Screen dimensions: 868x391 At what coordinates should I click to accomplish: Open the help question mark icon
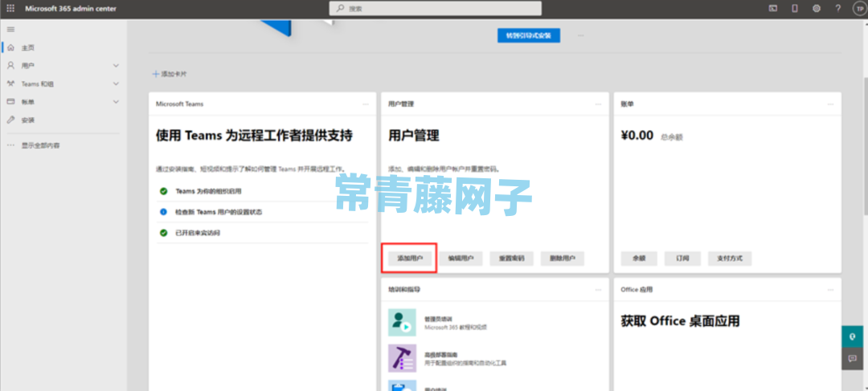pyautogui.click(x=838, y=8)
